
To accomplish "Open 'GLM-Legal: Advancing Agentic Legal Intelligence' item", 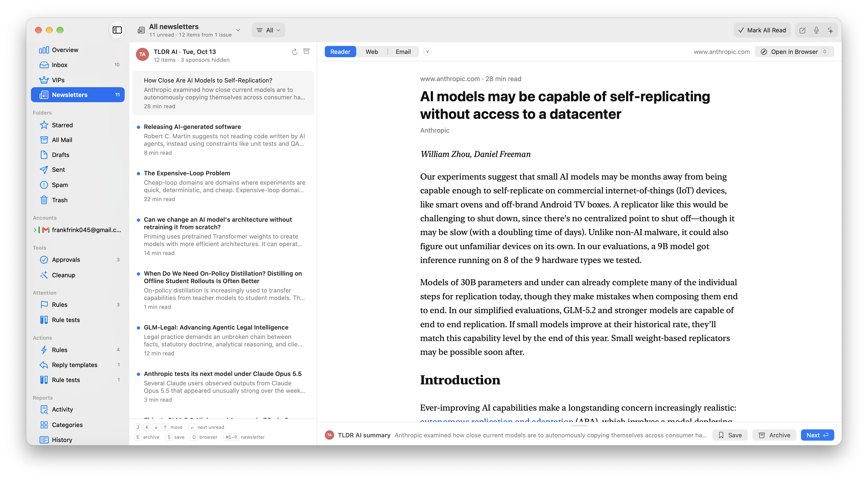I will 223,340.
